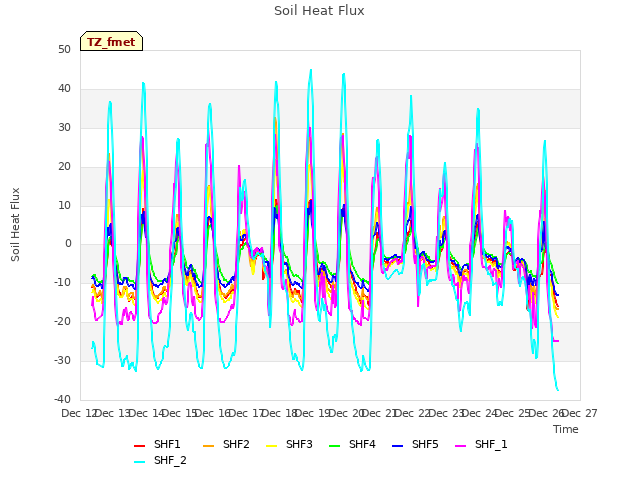Click the SHF_2 legend entry
640x480 pixels.
(x=160, y=460)
